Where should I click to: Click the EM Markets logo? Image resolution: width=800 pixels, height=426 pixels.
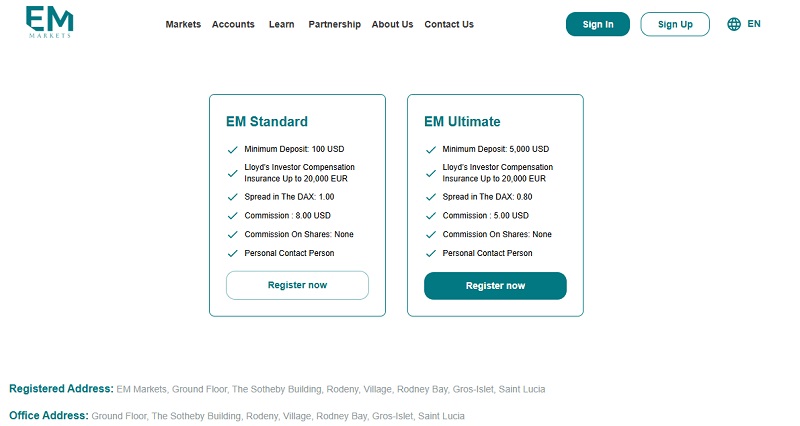coord(49,22)
